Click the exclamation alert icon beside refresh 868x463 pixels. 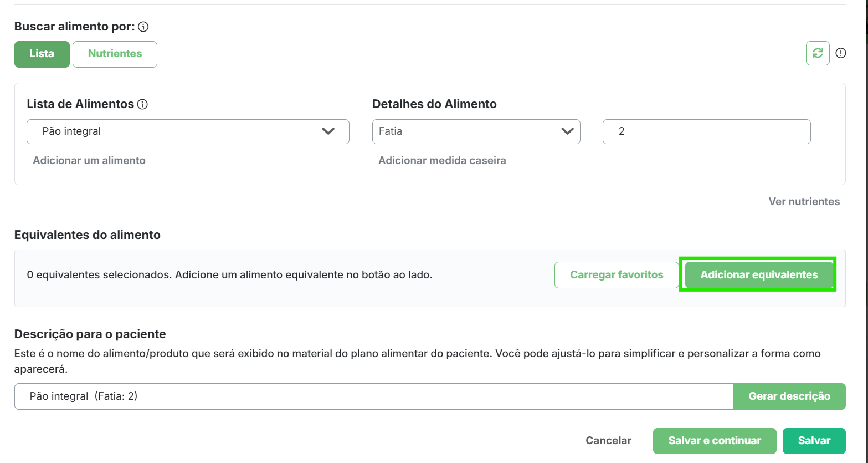[841, 53]
